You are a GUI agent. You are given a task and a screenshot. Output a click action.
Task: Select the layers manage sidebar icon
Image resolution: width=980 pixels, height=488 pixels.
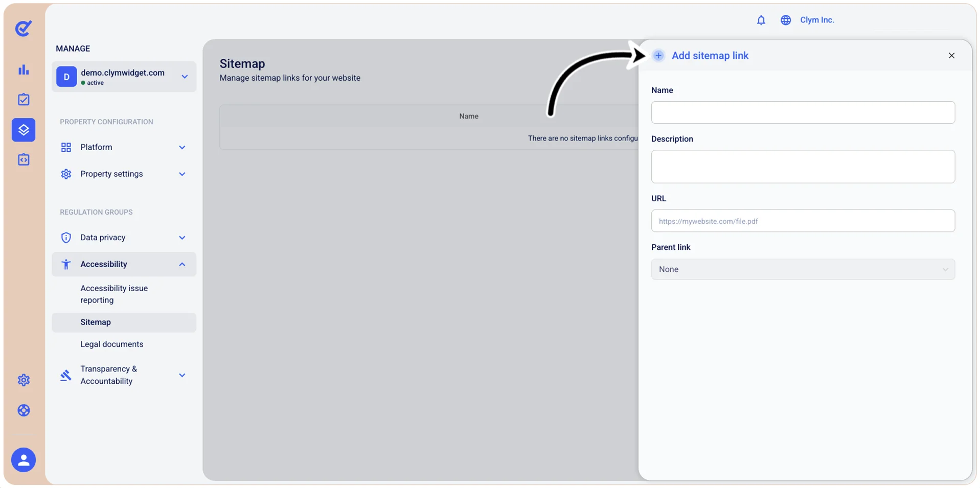point(24,130)
